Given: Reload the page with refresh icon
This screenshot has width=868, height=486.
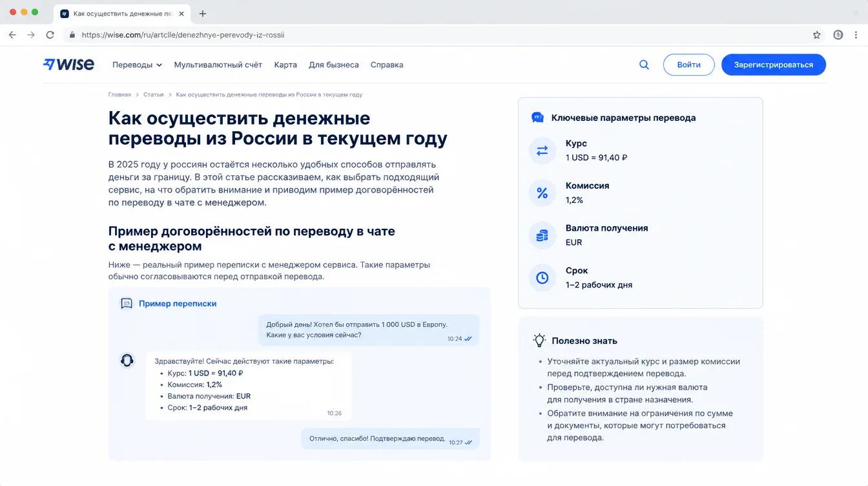Looking at the screenshot, I should pos(50,35).
